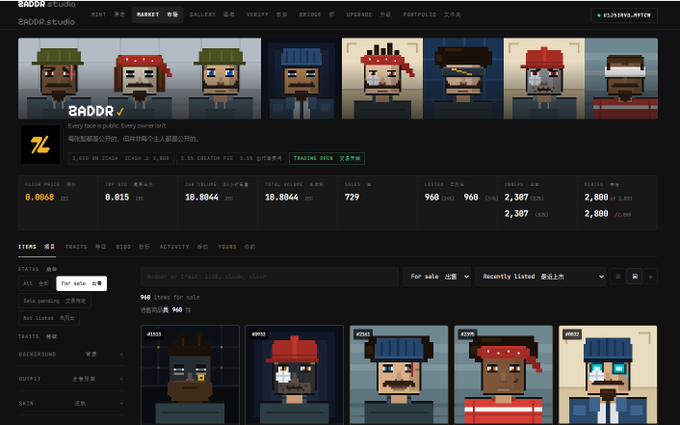Select the medium card view icon
680x425 pixels.
pyautogui.click(x=634, y=276)
